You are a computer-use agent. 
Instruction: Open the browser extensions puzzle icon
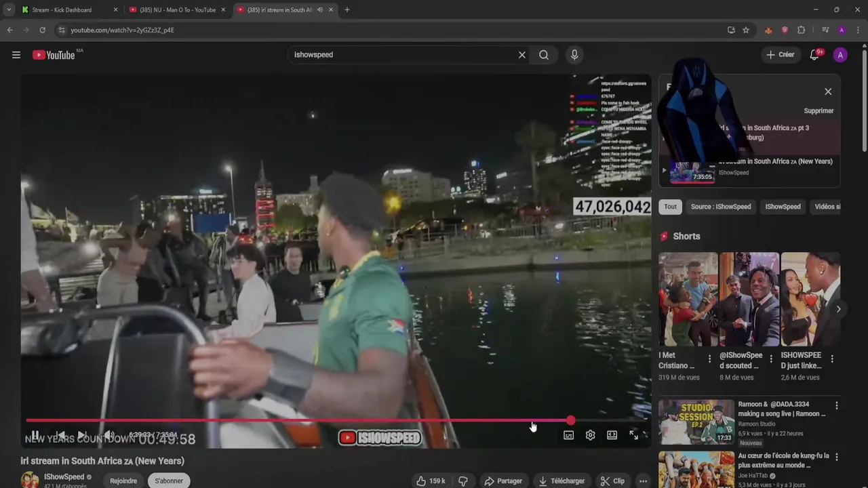coord(801,30)
